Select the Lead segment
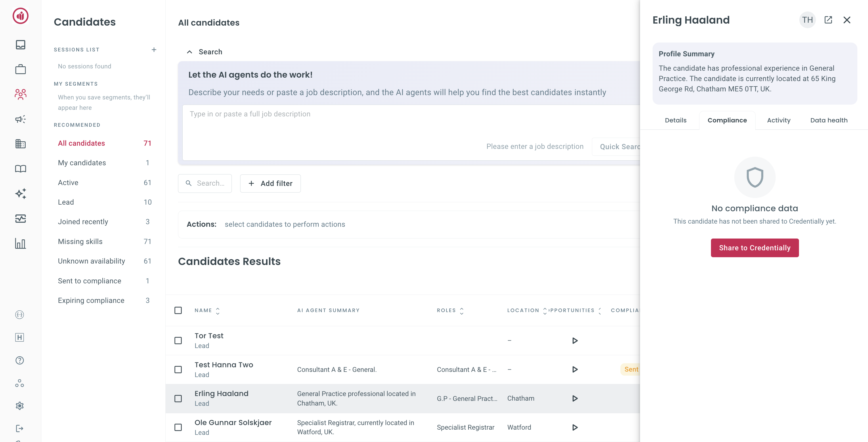868x442 pixels. click(104, 202)
